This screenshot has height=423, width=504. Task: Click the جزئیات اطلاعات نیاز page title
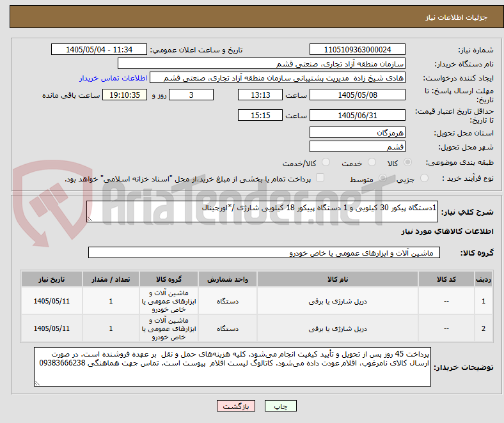[457, 17]
